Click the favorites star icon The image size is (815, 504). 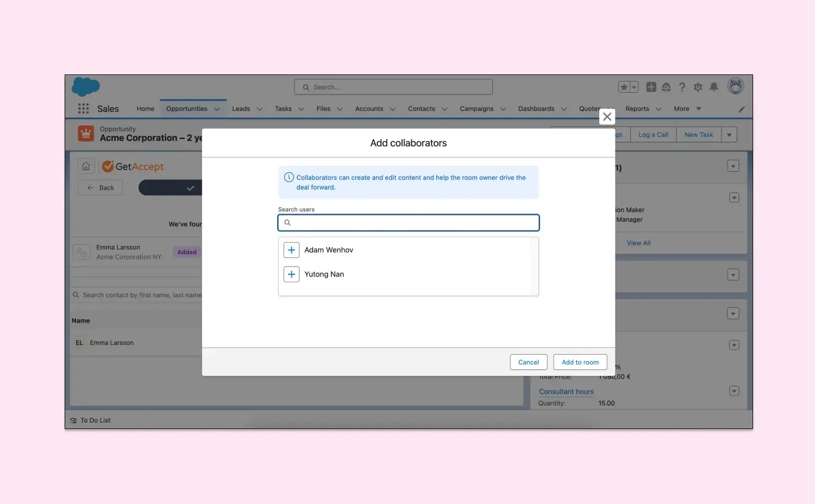click(x=624, y=87)
